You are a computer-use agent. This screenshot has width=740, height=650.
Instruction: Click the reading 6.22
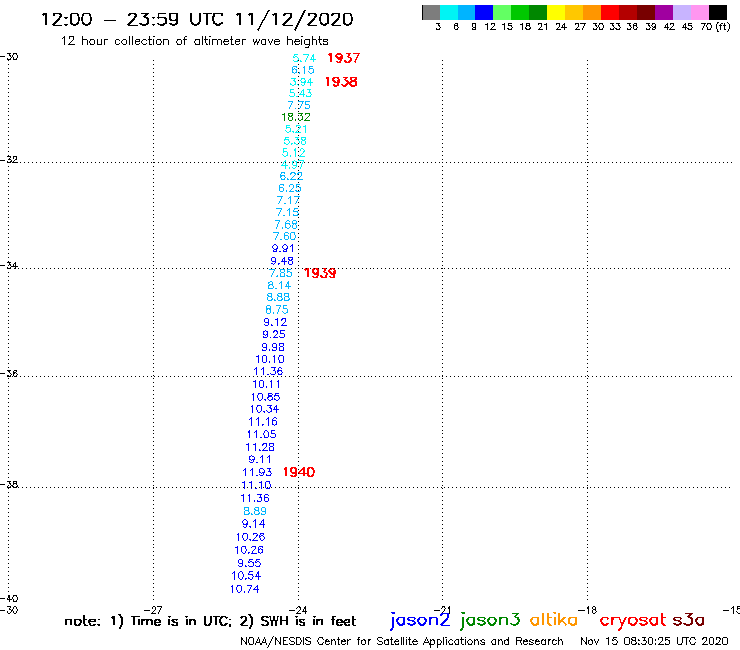[x=291, y=176]
